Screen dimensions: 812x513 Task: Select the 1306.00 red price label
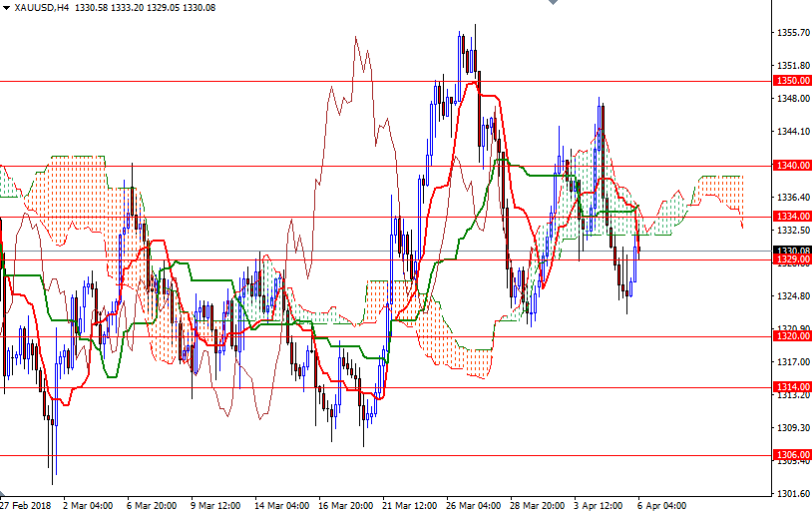click(792, 454)
